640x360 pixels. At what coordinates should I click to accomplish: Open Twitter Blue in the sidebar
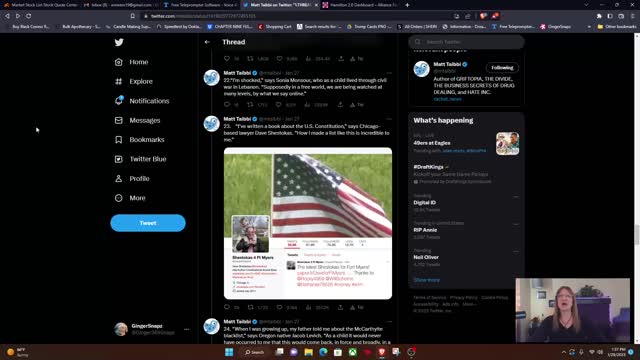(x=140, y=159)
